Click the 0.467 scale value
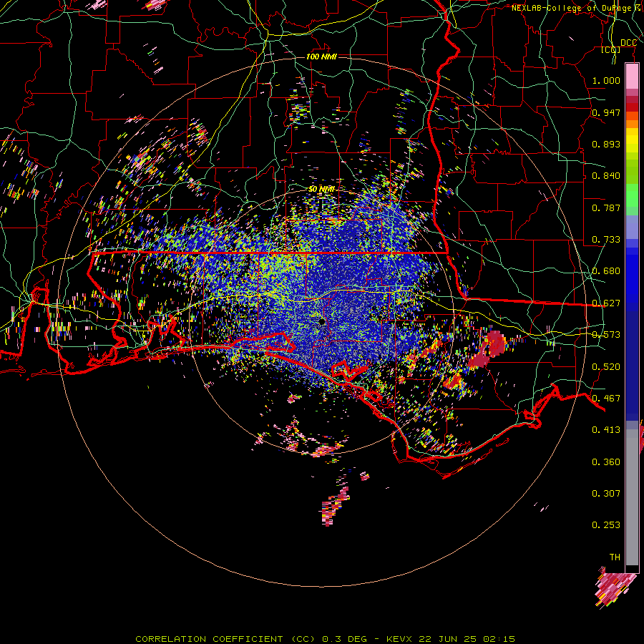The height and width of the screenshot is (644, 644). click(606, 399)
